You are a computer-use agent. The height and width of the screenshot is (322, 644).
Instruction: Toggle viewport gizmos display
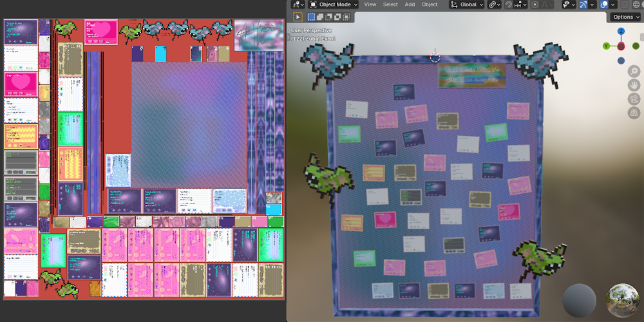[583, 5]
